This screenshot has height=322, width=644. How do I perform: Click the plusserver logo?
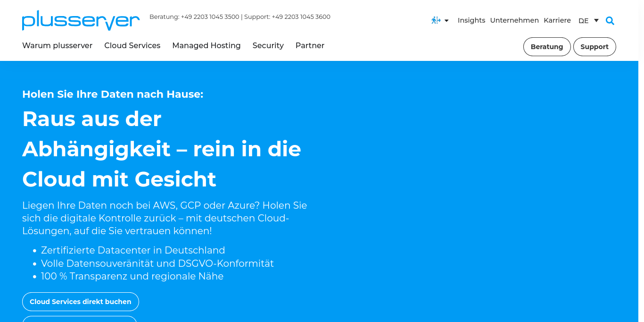point(81,20)
